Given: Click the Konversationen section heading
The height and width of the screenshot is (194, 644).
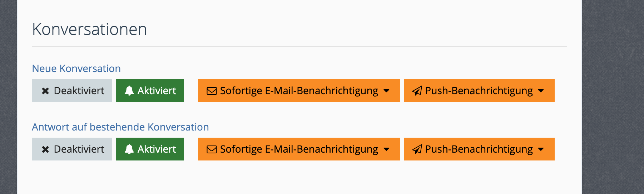Looking at the screenshot, I should click(89, 29).
